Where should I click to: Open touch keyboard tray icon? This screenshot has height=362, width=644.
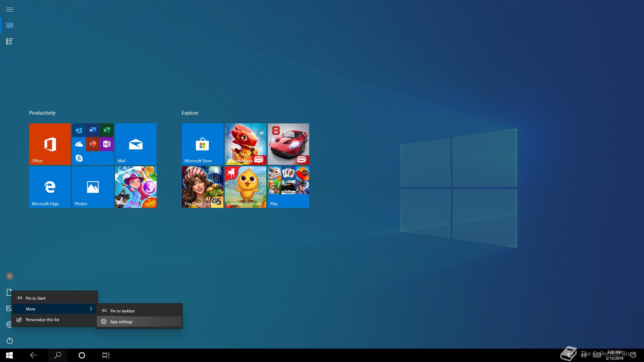[597, 355]
